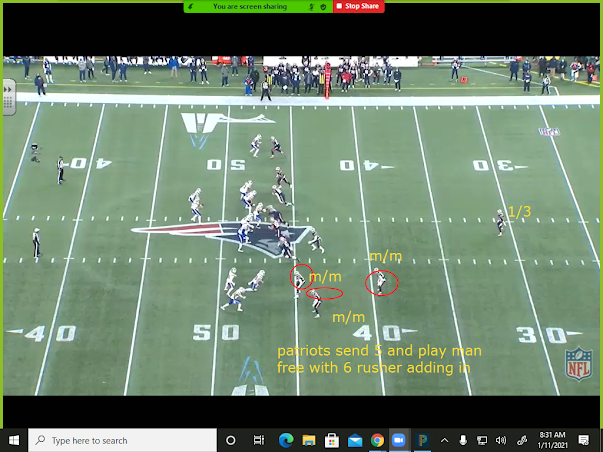Click the Stop Share button
The height and width of the screenshot is (452, 603).
[358, 6]
